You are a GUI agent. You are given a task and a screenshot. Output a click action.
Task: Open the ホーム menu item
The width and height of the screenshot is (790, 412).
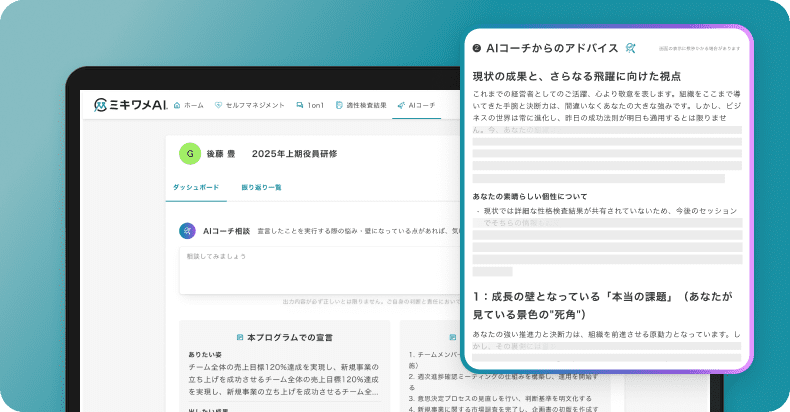coord(193,105)
